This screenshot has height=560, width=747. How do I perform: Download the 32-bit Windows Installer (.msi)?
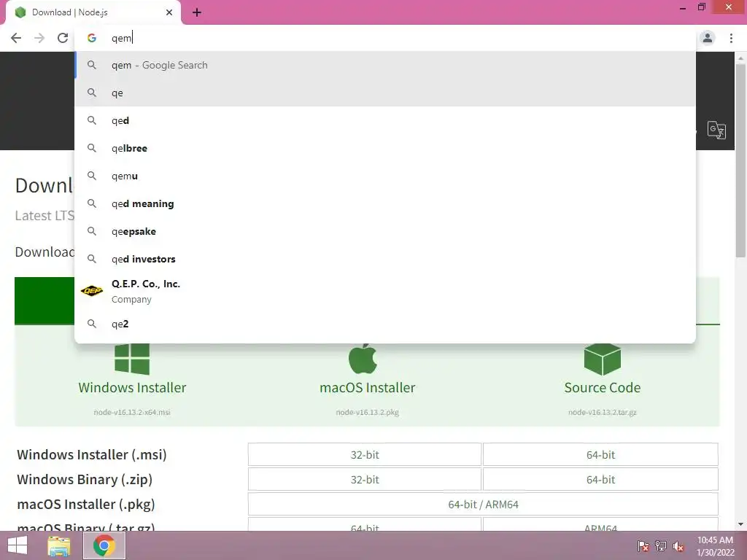[x=365, y=455]
